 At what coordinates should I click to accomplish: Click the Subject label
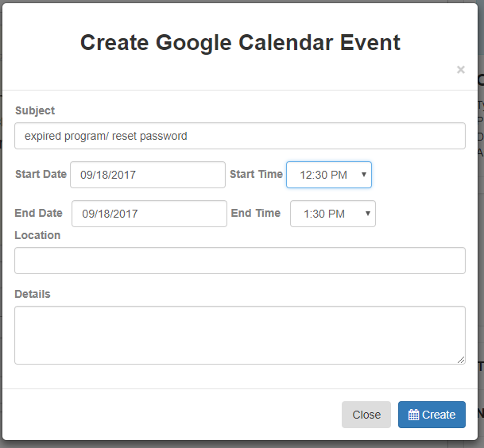pyautogui.click(x=35, y=110)
